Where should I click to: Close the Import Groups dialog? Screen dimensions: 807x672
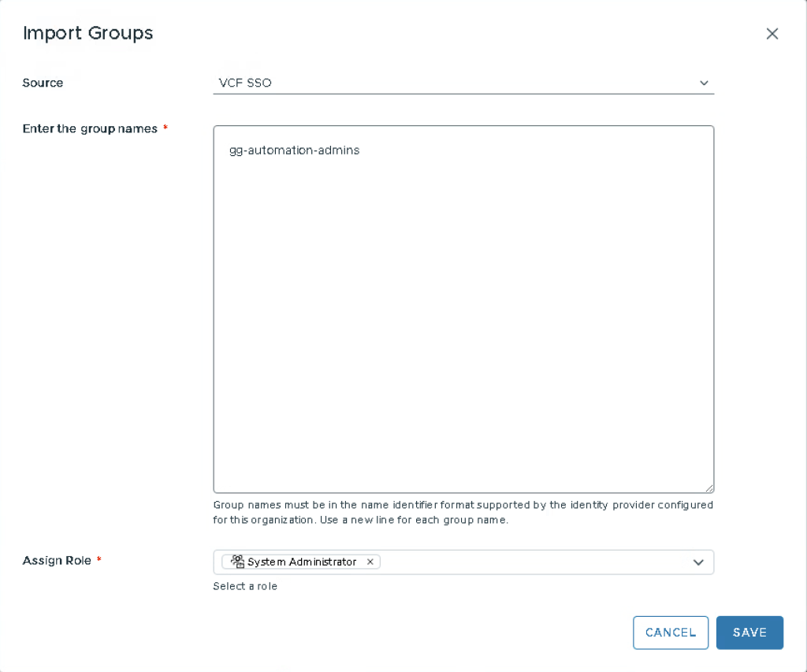pos(772,33)
